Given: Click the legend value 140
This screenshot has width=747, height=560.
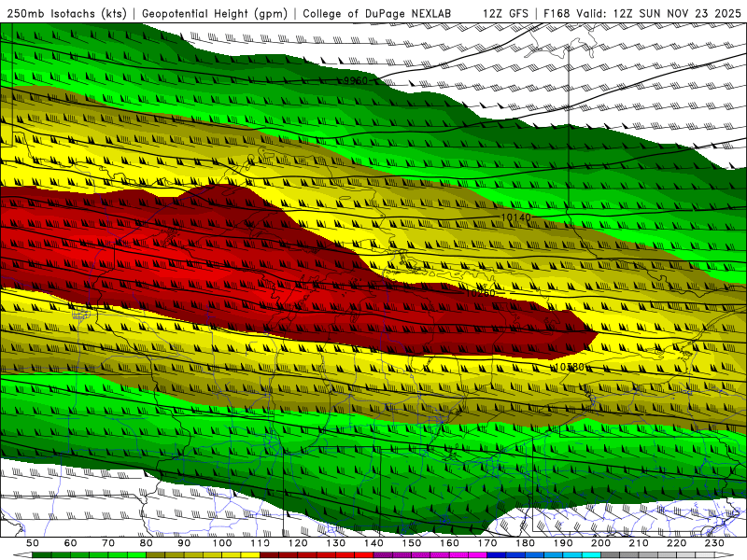Looking at the screenshot, I should pyautogui.click(x=373, y=543).
